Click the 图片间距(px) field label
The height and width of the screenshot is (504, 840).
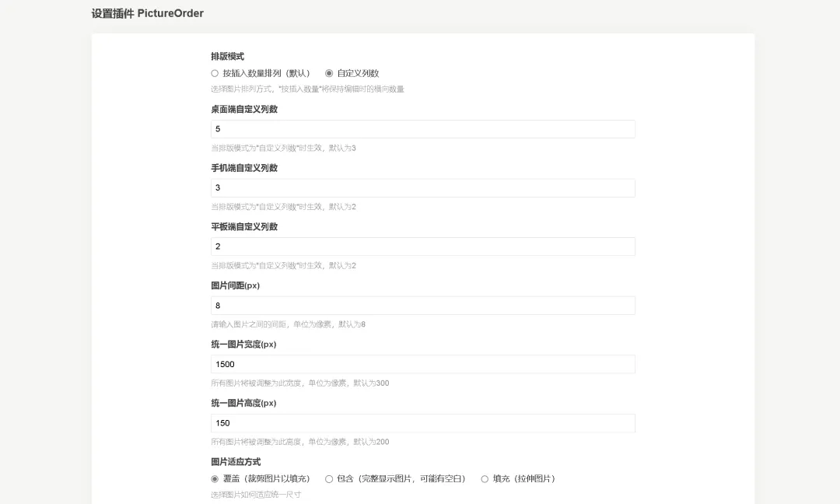(x=235, y=285)
